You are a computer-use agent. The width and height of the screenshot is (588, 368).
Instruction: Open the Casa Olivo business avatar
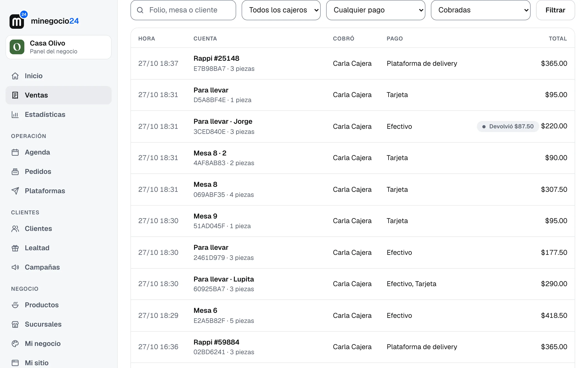[17, 47]
